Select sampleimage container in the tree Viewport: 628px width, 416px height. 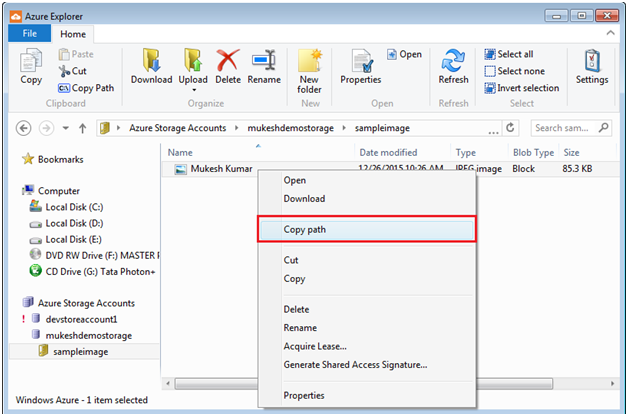[73, 352]
